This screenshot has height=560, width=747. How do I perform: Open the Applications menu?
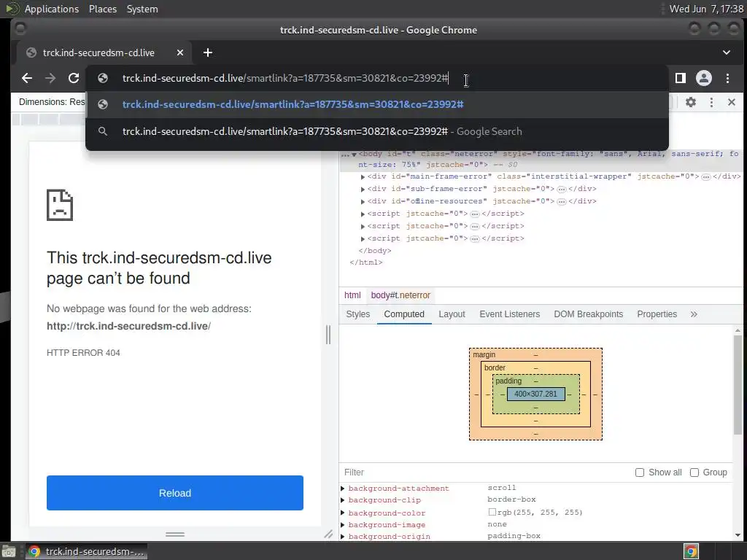point(52,9)
